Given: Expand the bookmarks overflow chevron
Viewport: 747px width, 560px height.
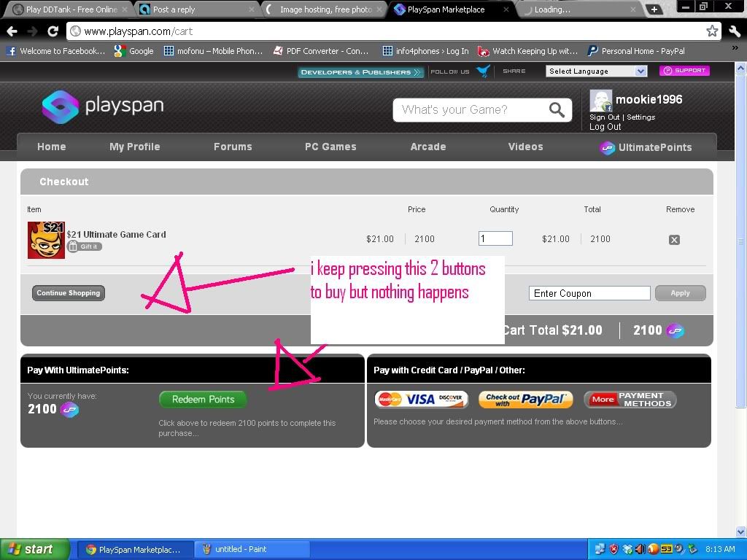Looking at the screenshot, I should [x=735, y=47].
